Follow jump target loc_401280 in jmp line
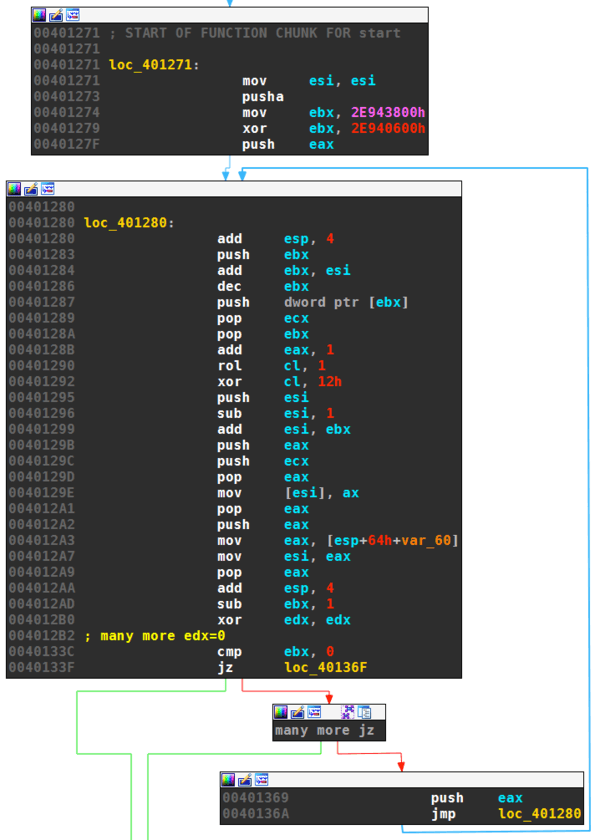The height and width of the screenshot is (840, 600). pyautogui.click(x=539, y=814)
